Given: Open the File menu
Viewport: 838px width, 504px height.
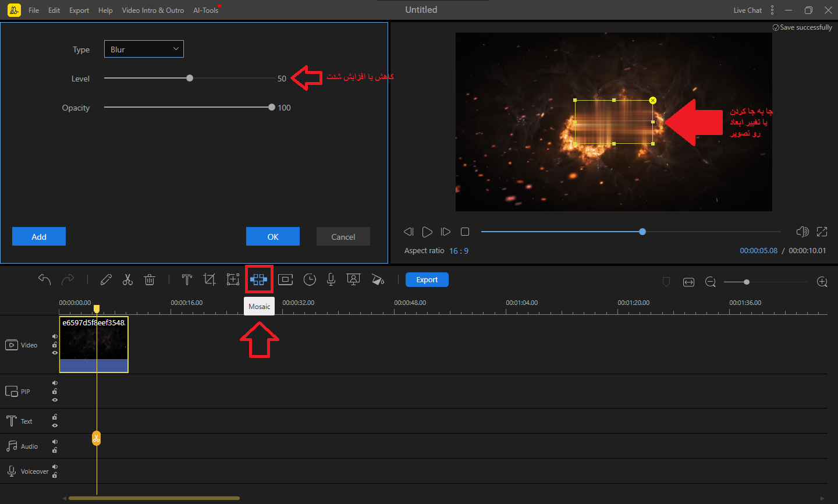Looking at the screenshot, I should [x=34, y=10].
